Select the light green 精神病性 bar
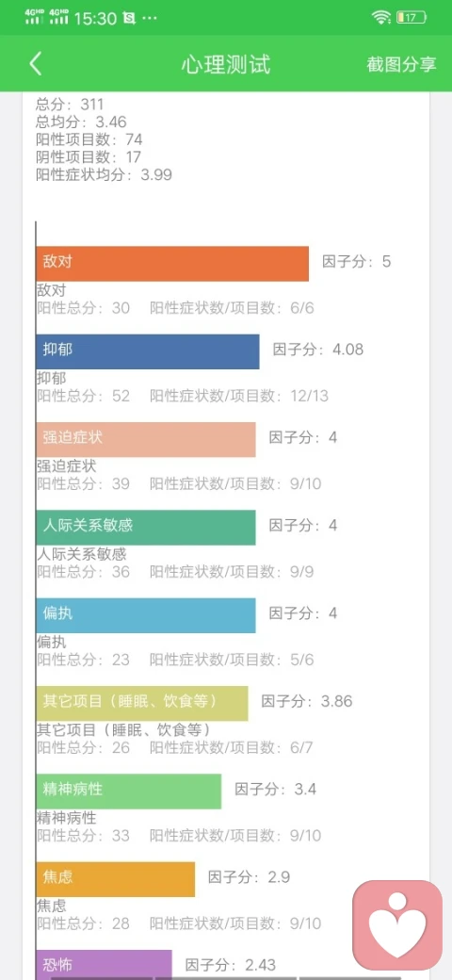 point(129,792)
